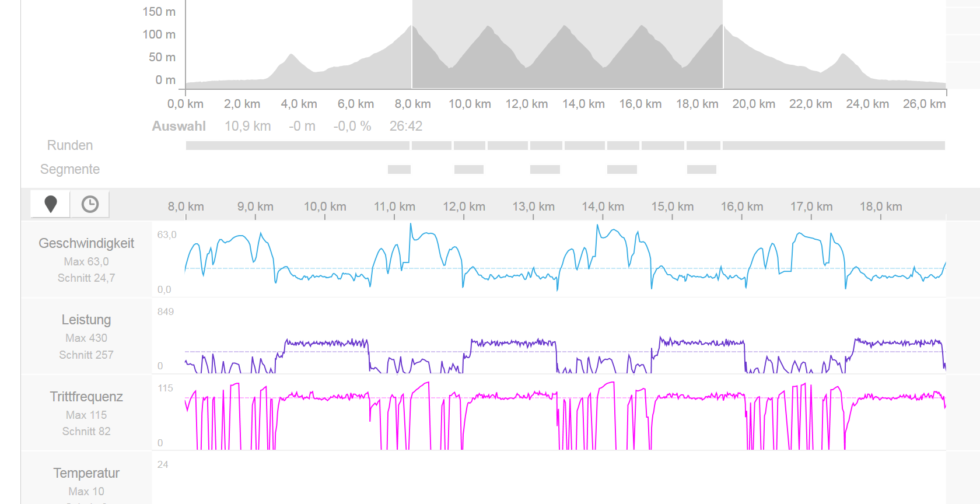The width and height of the screenshot is (980, 504).
Task: Switch the axis to time via clock icon
Action: pyautogui.click(x=90, y=204)
